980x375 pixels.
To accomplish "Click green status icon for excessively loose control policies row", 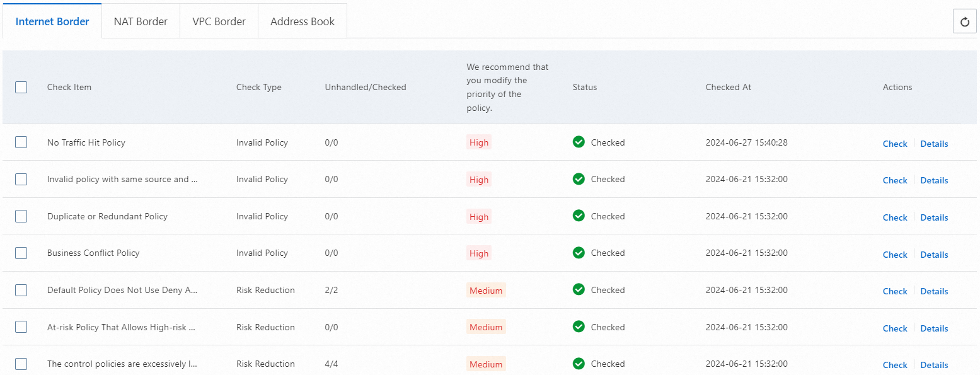I will (579, 364).
